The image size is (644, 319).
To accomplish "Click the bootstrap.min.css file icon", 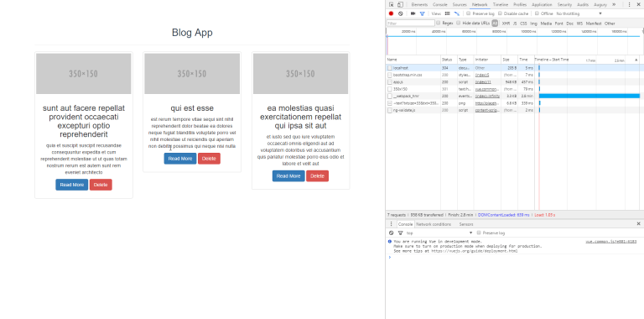I will pos(390,75).
